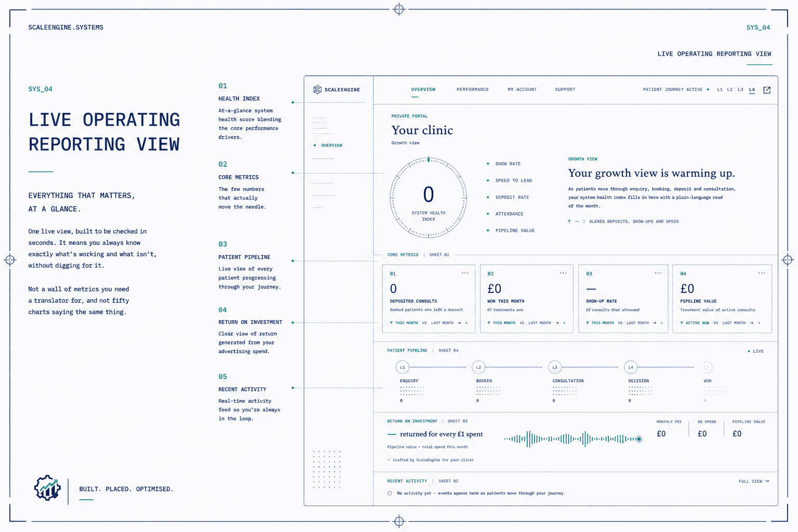This screenshot has height=532, width=798.
Task: Click the empty circle icon beside No activity yet
Action: pyautogui.click(x=390, y=493)
